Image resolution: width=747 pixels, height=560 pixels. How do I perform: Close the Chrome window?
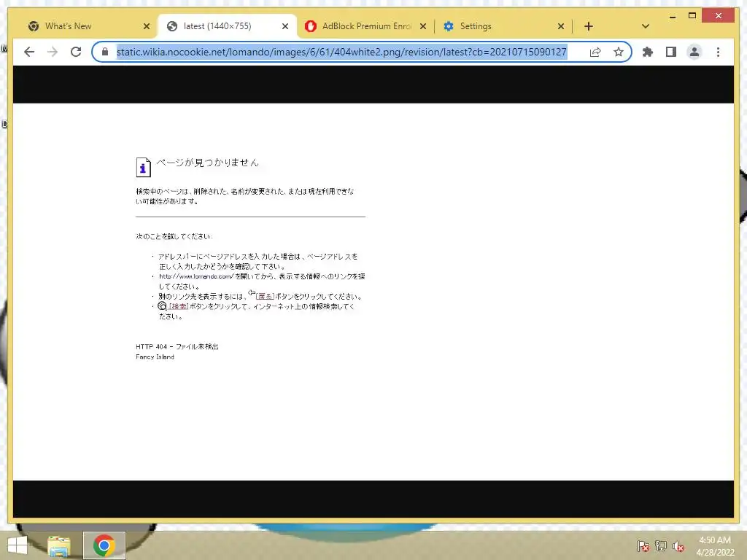719,16
